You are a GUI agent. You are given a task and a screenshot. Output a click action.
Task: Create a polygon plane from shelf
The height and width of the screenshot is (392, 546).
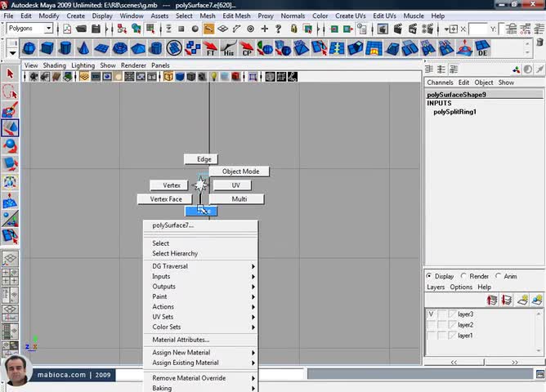tap(101, 48)
